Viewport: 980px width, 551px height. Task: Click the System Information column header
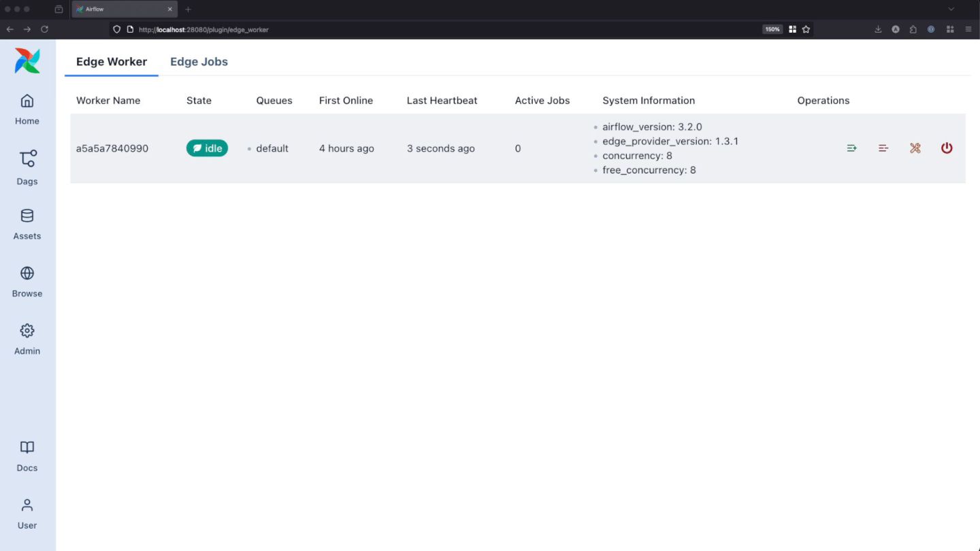tap(649, 100)
